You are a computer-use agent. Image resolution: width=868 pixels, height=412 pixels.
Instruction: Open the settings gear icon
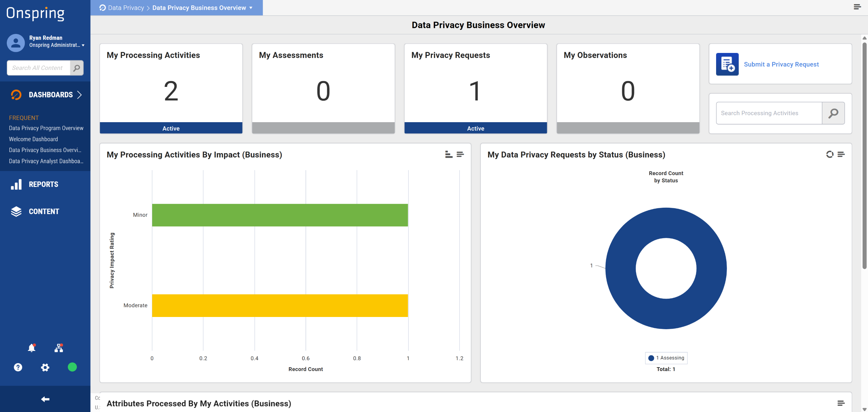coord(45,367)
